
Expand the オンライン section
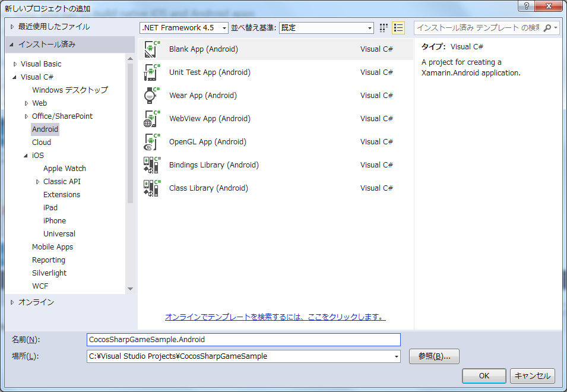tap(12, 302)
